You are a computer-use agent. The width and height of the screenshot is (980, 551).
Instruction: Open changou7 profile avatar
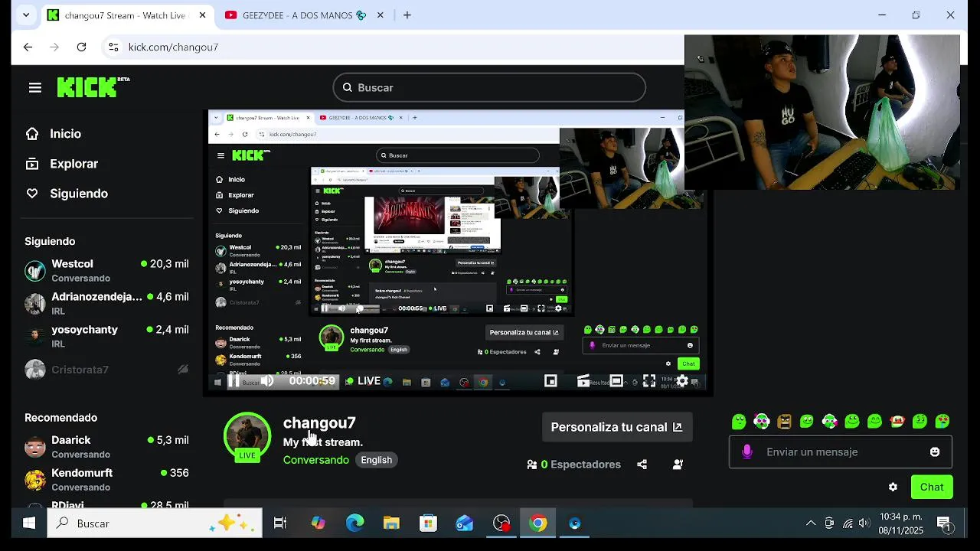(247, 437)
